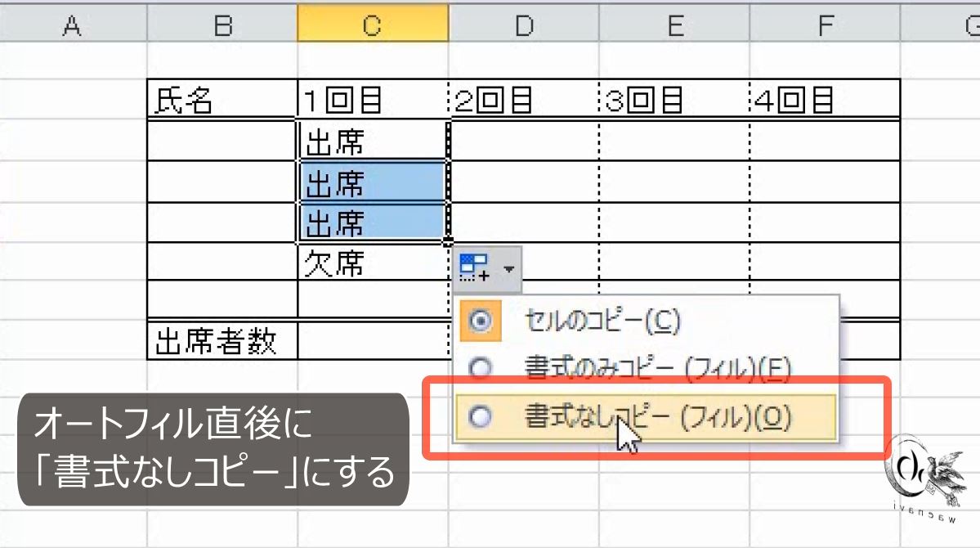
Task: Select column header C
Action: [x=372, y=24]
